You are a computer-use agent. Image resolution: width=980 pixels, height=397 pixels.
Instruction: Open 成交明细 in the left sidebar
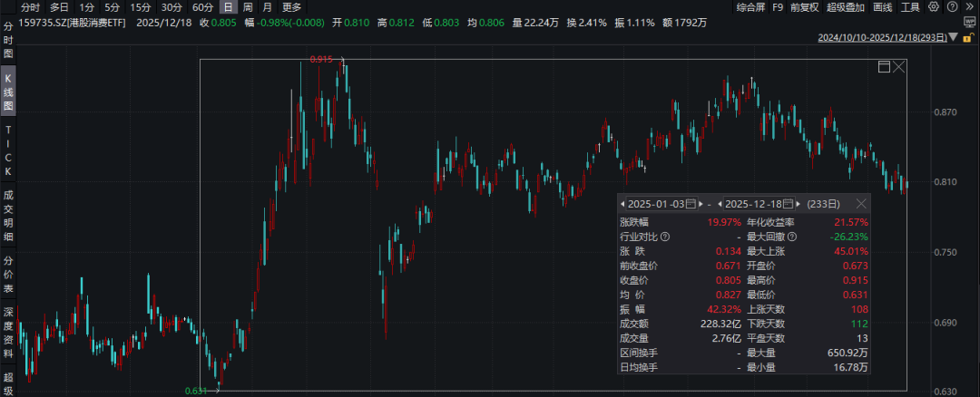(8, 215)
